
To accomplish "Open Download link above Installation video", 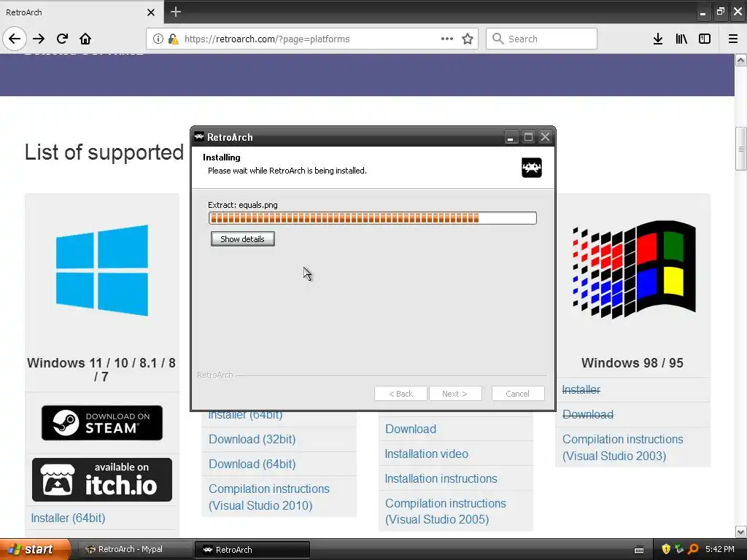I will (x=411, y=429).
